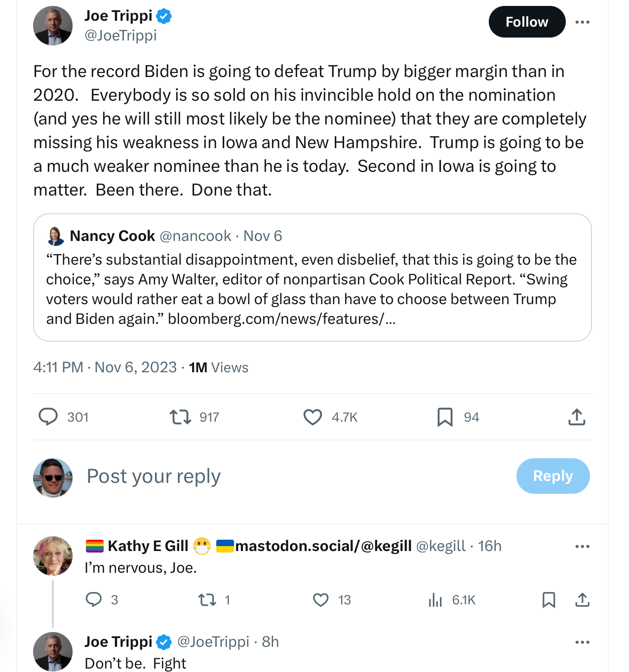
Task: Click the blue Reply button
Action: click(553, 476)
